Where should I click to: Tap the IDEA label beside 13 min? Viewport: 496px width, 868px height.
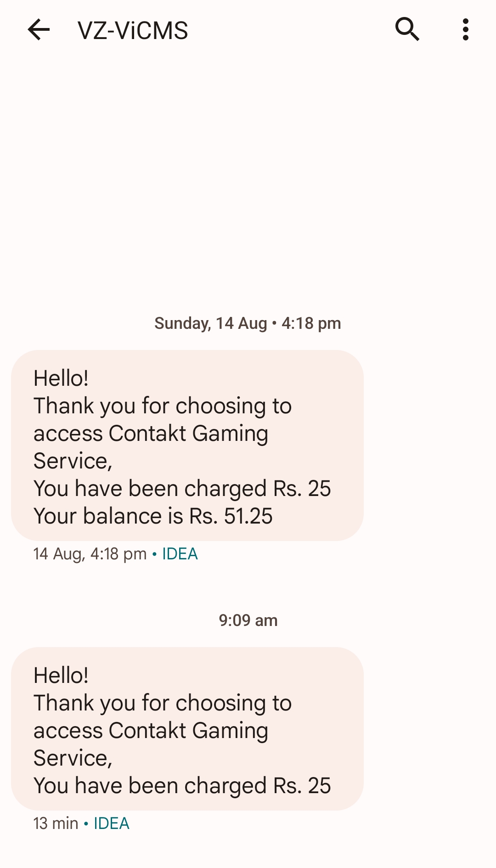click(111, 823)
